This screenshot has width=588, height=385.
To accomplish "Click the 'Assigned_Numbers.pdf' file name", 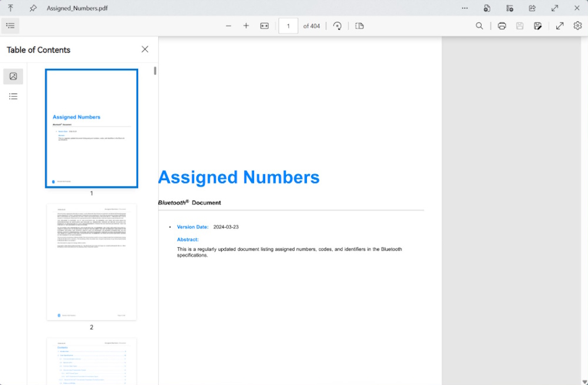I will [x=77, y=8].
